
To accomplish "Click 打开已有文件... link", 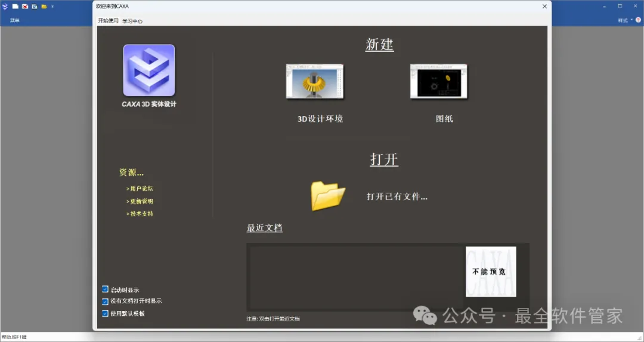I will click(x=397, y=197).
